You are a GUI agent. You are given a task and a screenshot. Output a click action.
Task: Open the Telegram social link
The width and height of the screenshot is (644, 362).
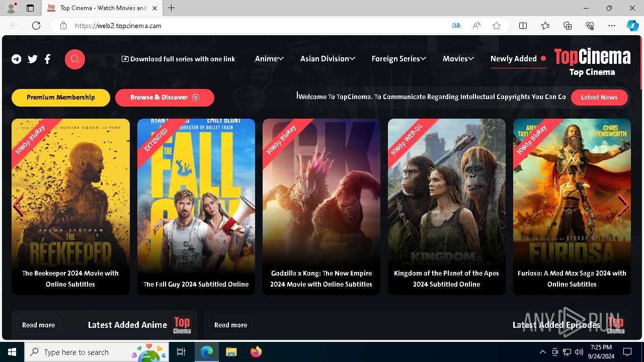pyautogui.click(x=17, y=59)
